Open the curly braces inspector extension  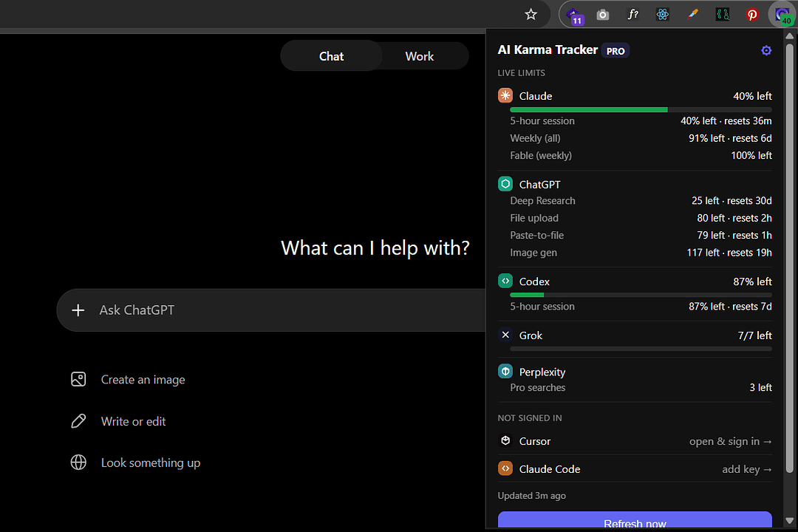pos(722,14)
